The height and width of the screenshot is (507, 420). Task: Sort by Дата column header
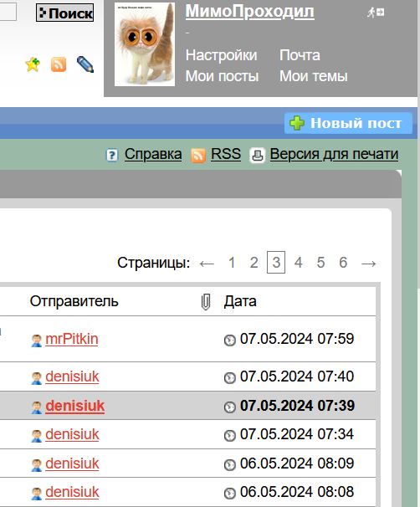click(240, 301)
